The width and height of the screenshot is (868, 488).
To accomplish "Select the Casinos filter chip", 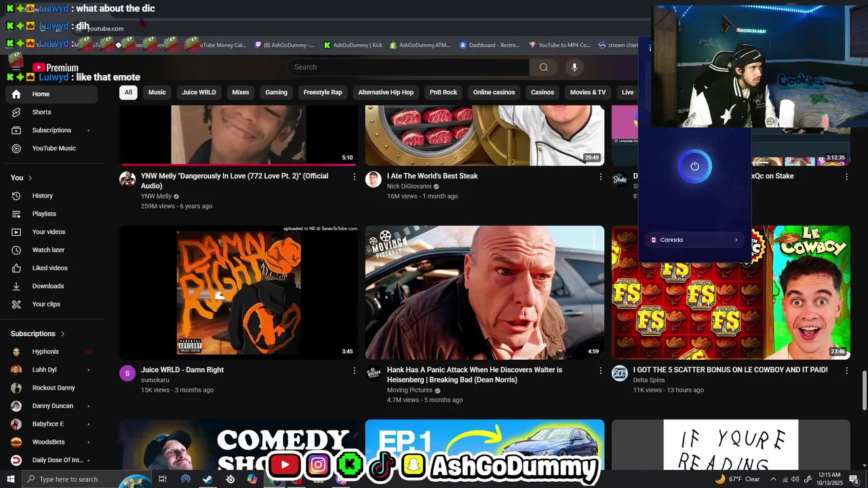I will tap(542, 92).
